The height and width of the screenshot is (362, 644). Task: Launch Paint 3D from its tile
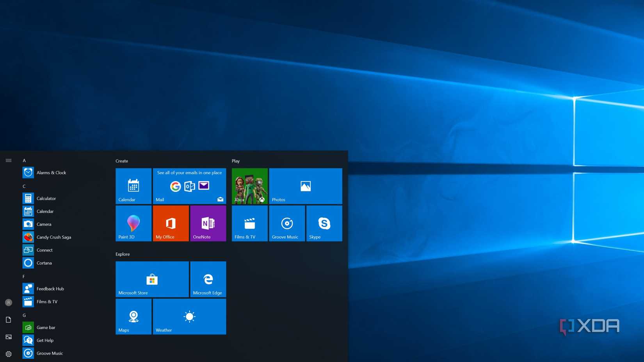coord(133,223)
